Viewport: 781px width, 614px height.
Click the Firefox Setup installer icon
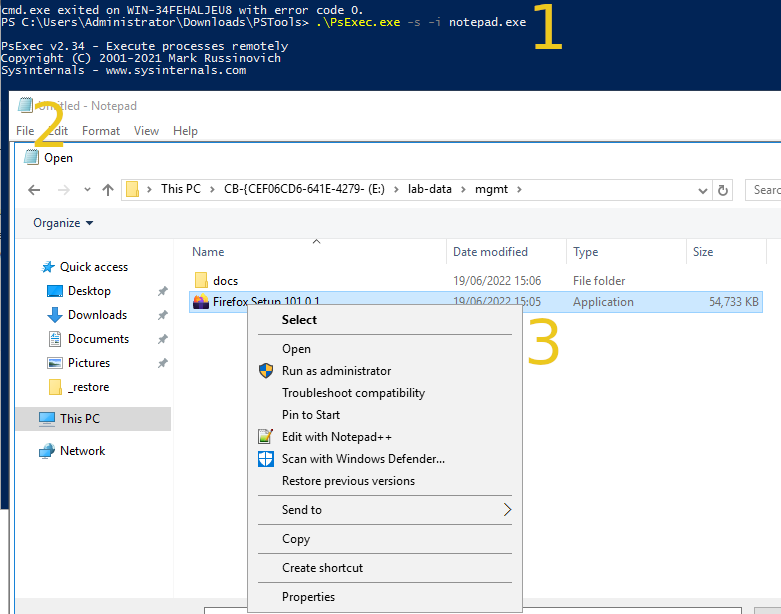[201, 302]
